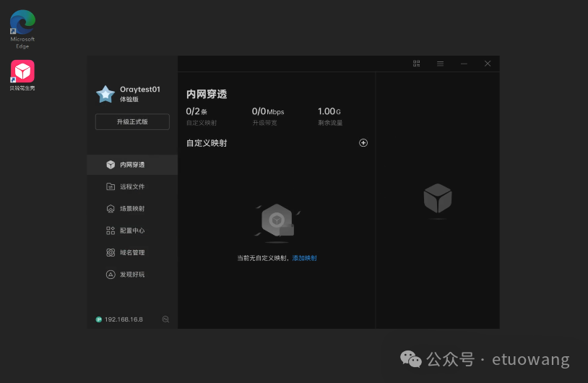
Task: Click the Oraytest01 account name
Action: pos(140,90)
